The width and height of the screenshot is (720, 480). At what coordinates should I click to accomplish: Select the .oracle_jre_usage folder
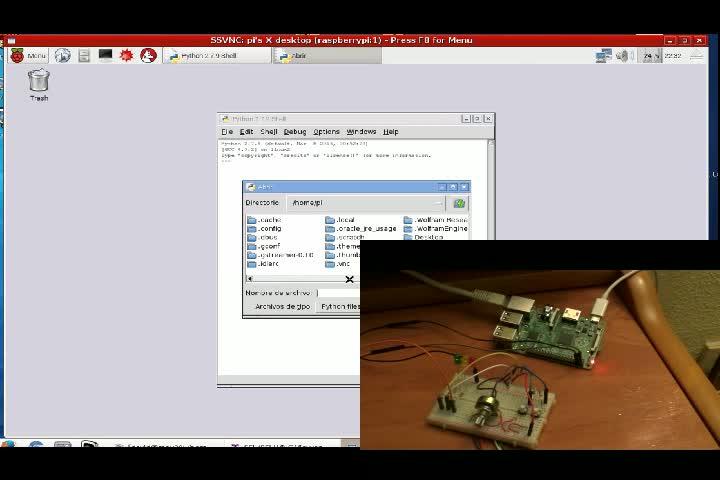point(361,229)
